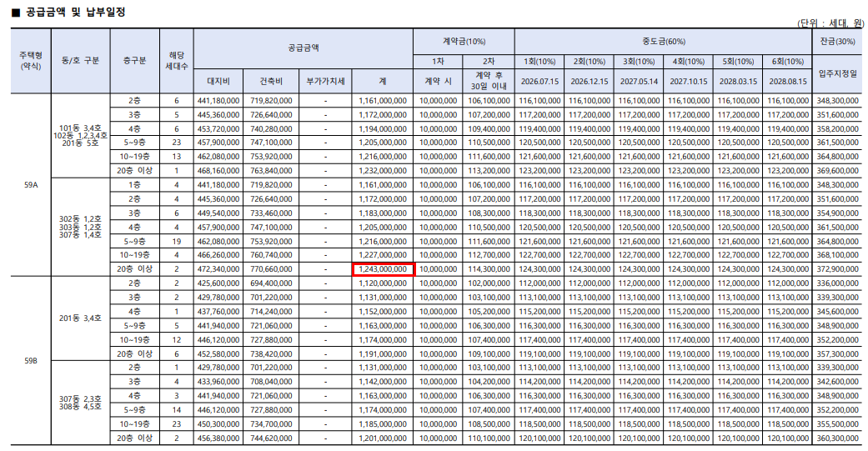Click the land cost '425,600,000' cell
This screenshot has height=451, width=868.
[218, 283]
